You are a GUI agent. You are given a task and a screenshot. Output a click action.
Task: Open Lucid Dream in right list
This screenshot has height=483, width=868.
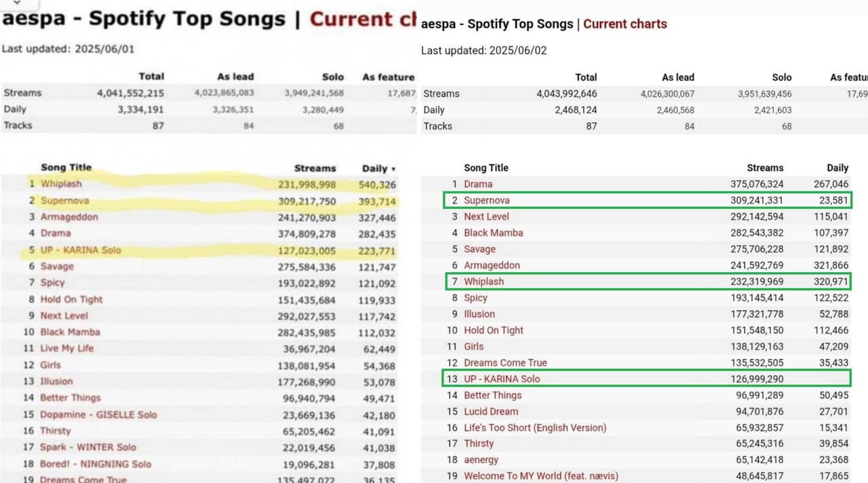click(491, 412)
